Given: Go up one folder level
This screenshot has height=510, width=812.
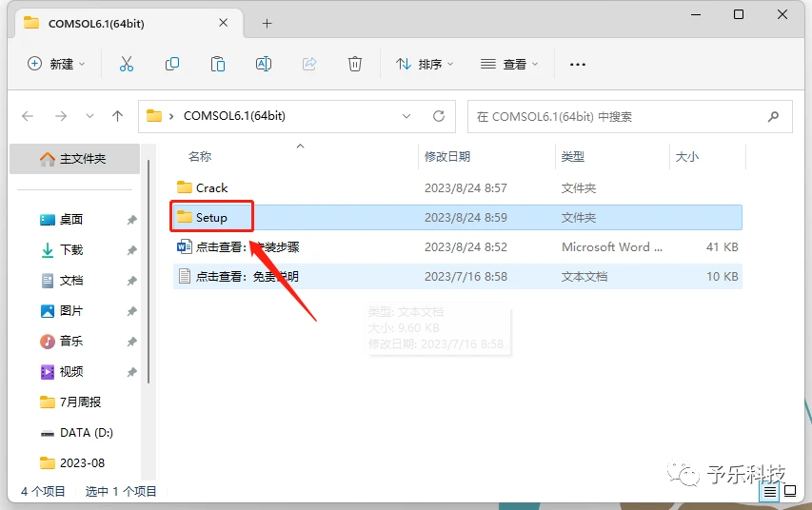Looking at the screenshot, I should click(x=117, y=116).
